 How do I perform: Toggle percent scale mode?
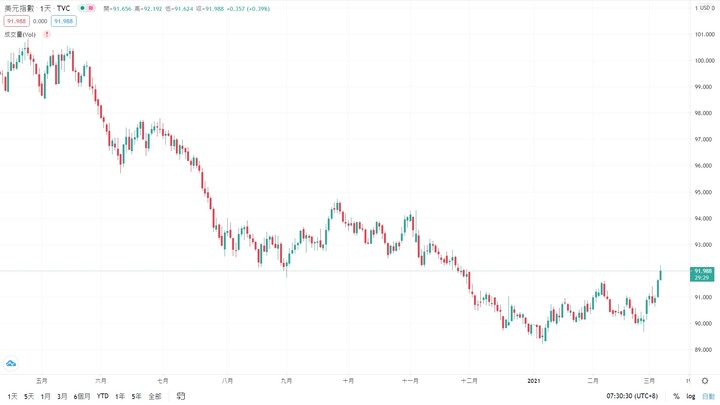676,396
